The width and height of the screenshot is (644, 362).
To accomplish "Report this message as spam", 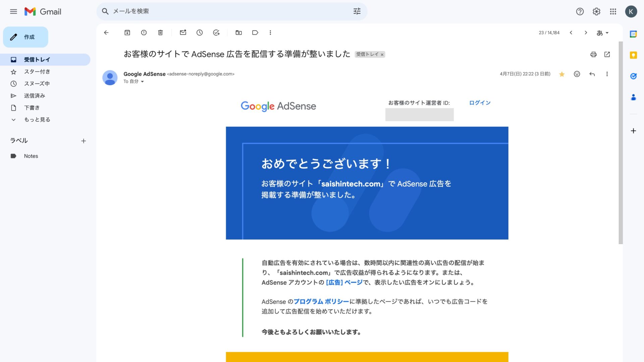I will click(x=144, y=33).
